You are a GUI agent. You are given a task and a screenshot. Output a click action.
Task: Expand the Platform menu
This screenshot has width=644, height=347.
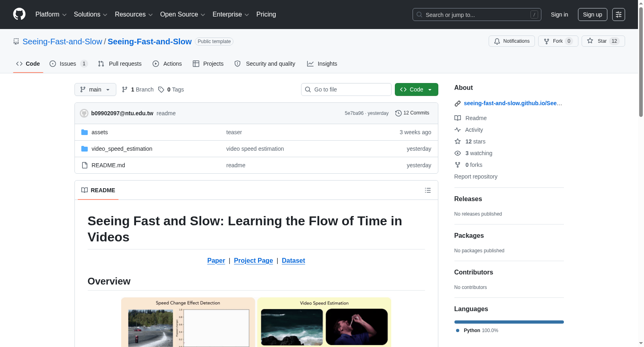(x=51, y=15)
